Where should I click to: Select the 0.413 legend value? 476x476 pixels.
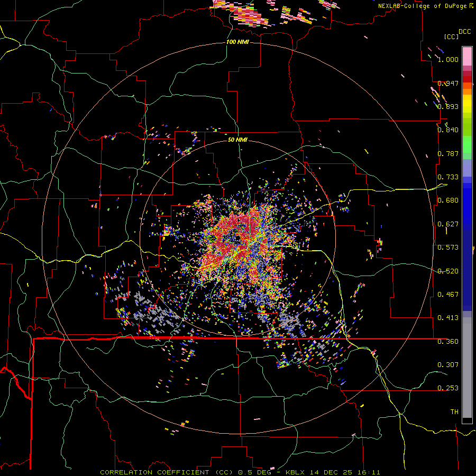click(x=448, y=318)
